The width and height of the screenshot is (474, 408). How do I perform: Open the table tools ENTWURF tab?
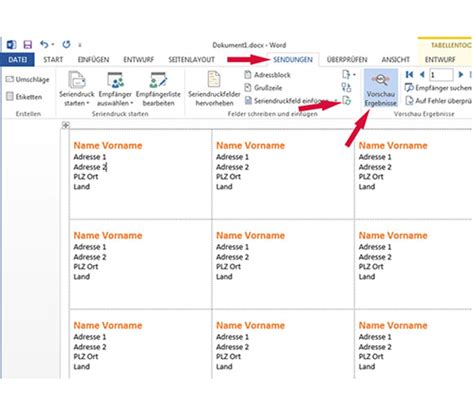click(440, 60)
